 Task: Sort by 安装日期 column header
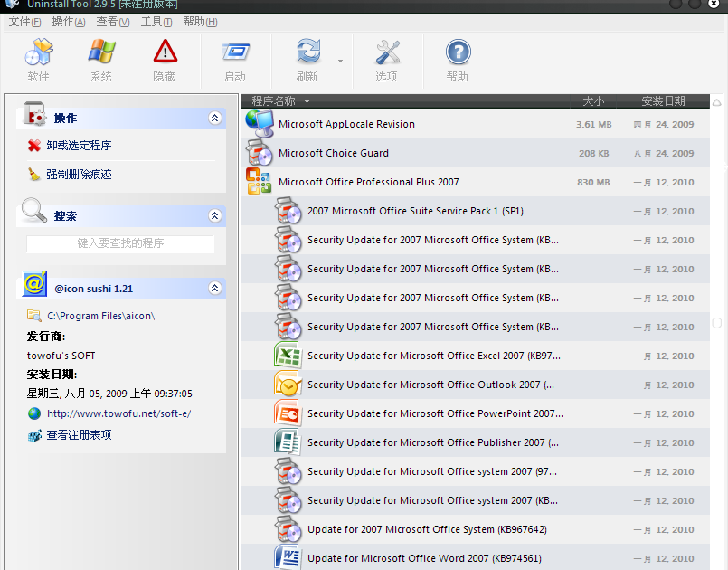(663, 100)
